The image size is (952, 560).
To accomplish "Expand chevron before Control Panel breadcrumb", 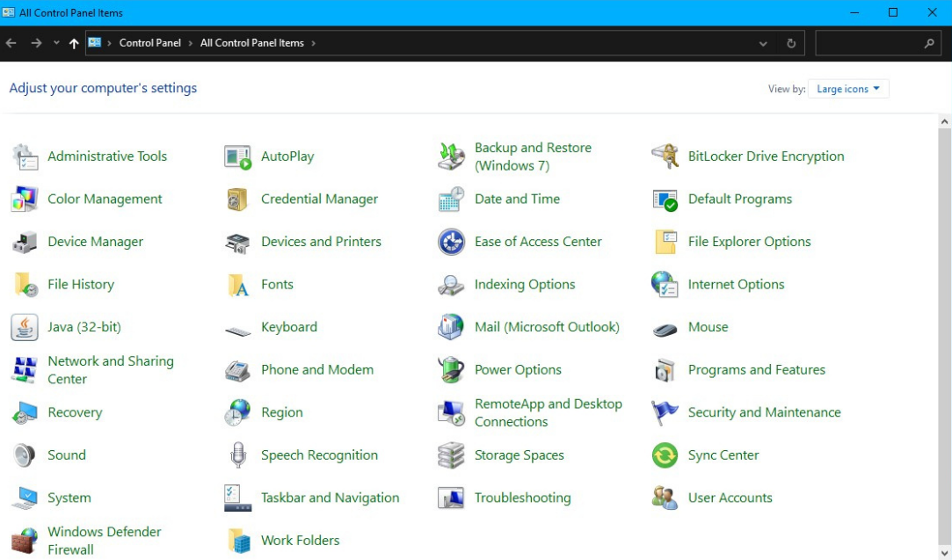I will pyautogui.click(x=109, y=43).
